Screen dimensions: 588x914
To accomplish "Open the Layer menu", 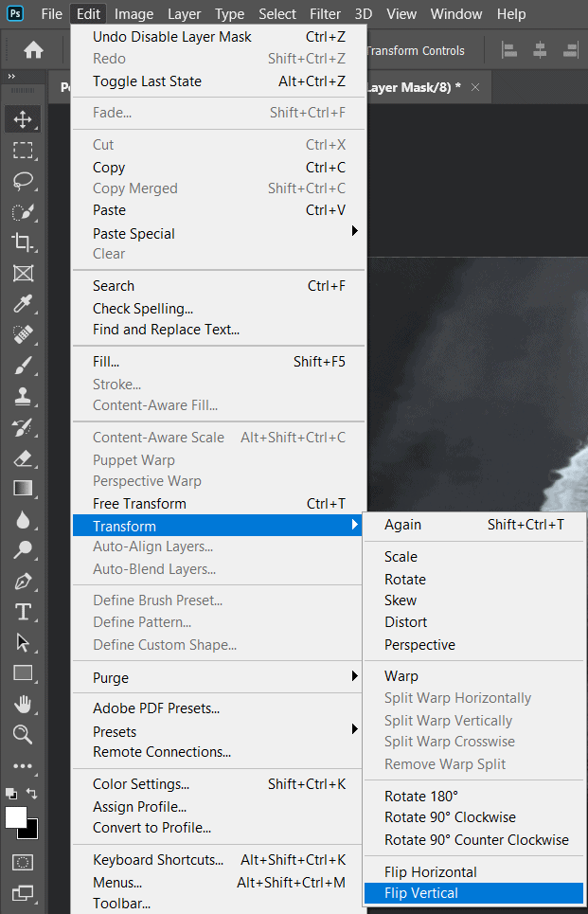I will tap(184, 14).
